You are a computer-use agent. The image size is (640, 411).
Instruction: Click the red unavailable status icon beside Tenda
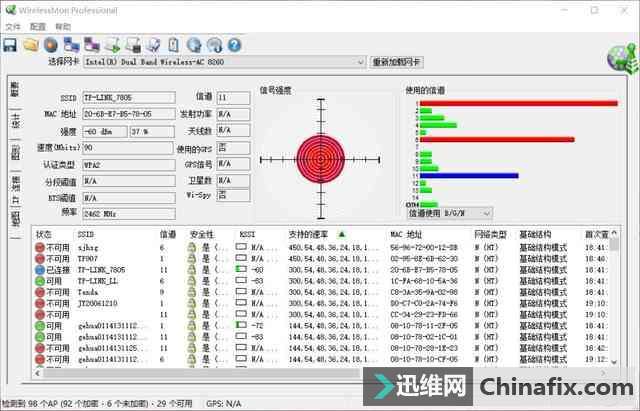click(38, 293)
